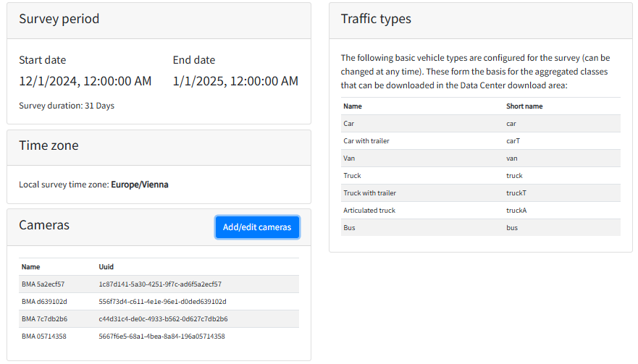Click the Time zone panel heading

[49, 145]
